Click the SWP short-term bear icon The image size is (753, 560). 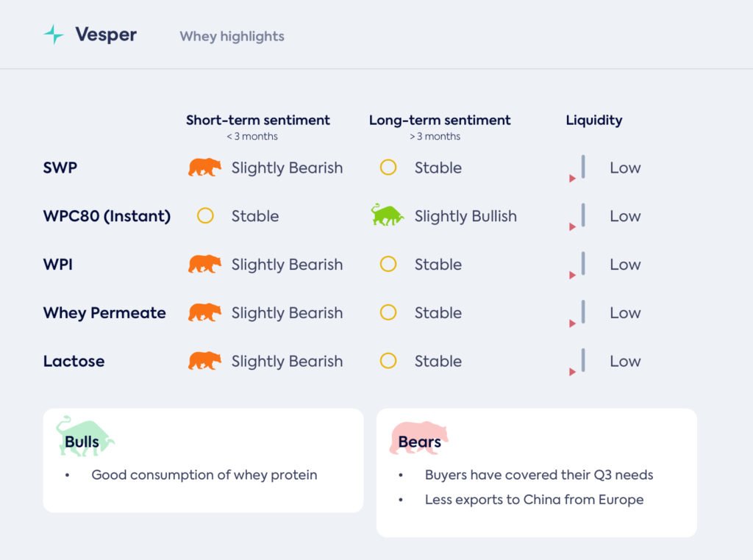point(204,168)
